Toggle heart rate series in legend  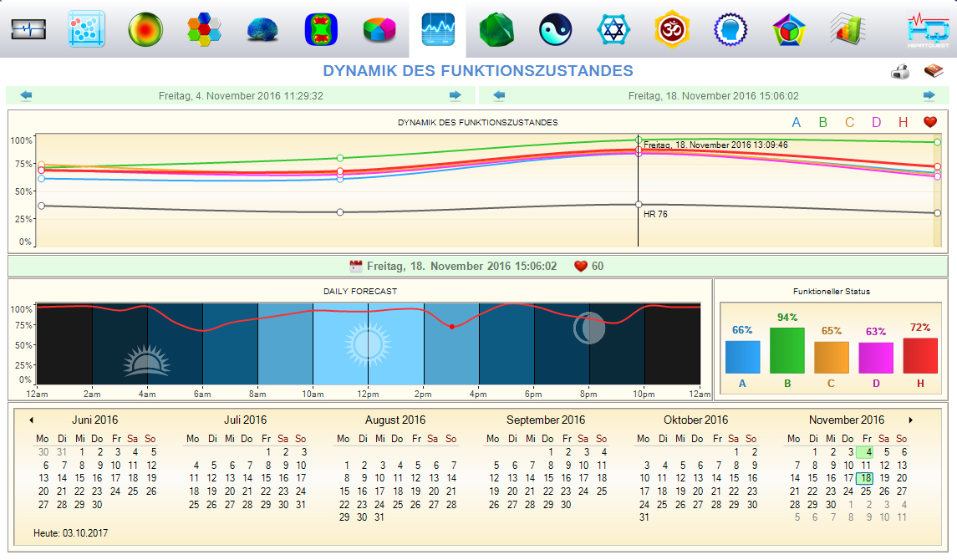[x=930, y=122]
